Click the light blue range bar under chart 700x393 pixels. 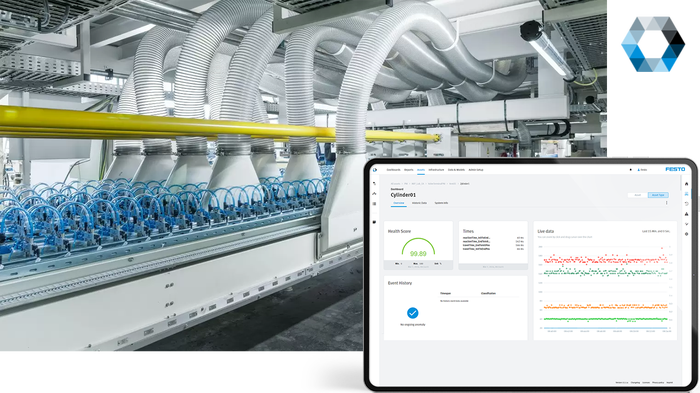coord(605,328)
